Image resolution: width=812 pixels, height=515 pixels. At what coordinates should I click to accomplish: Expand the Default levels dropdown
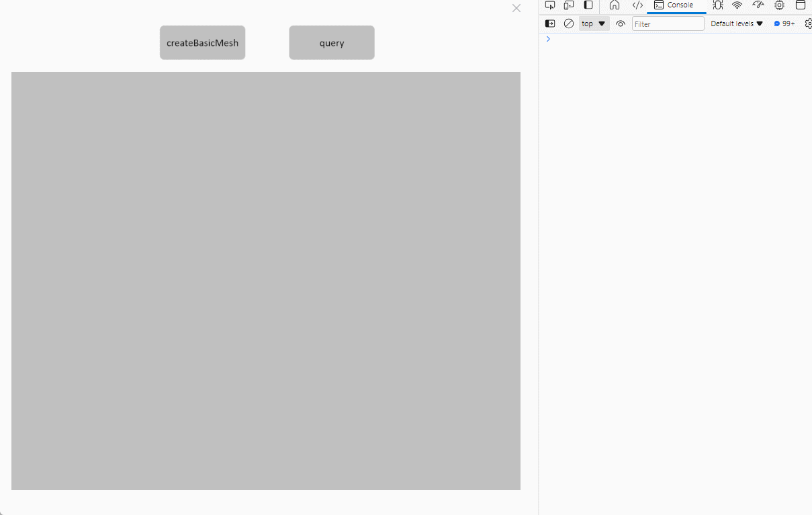737,24
